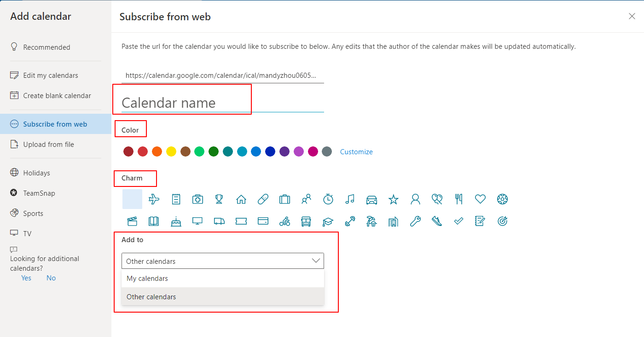Choose the bus charm icon
644x337 pixels.
[306, 221]
